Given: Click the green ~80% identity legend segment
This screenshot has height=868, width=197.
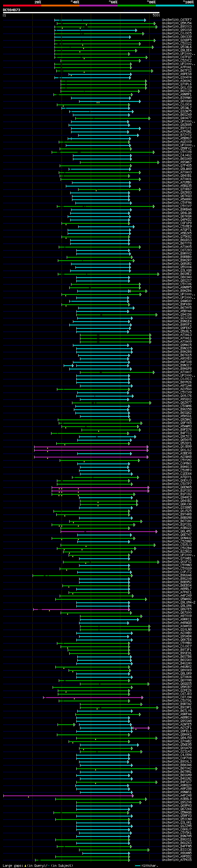Looking at the screenshot, I should click(x=137, y=6).
